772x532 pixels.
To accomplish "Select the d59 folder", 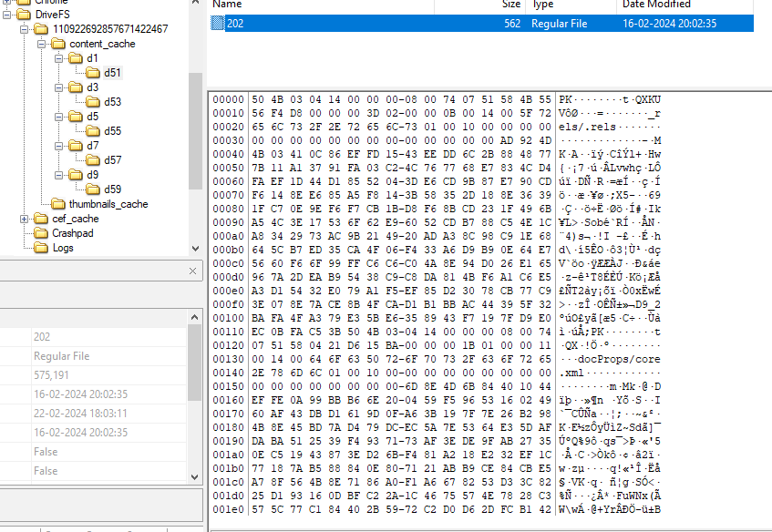I will point(112,189).
